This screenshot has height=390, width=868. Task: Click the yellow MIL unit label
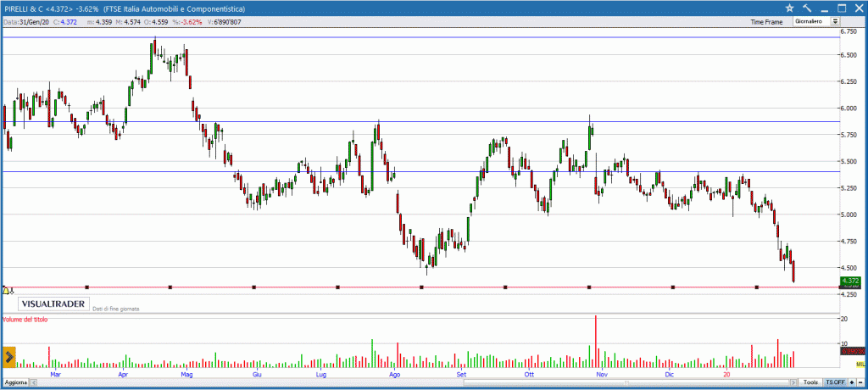coord(860,364)
